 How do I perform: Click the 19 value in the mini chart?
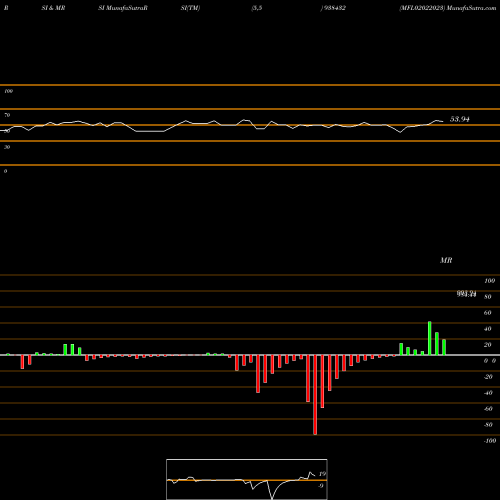tap(322, 474)
